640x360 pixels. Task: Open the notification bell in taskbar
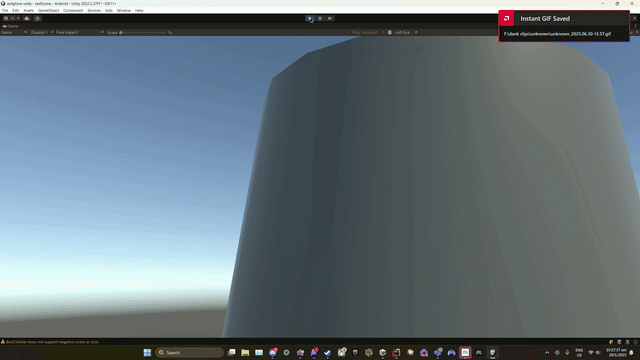pos(631,353)
